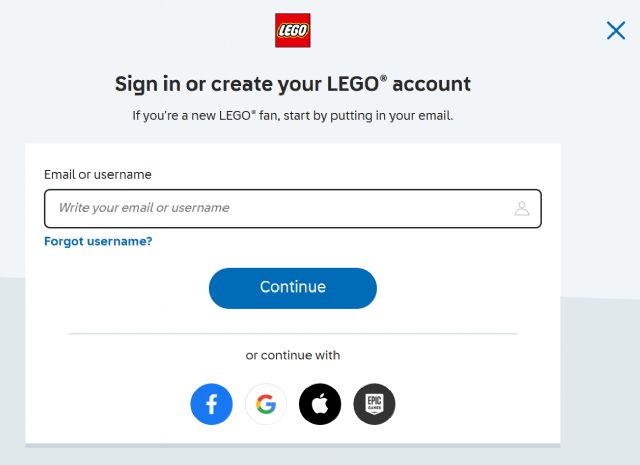This screenshot has height=465, width=640.
Task: Click the 'If you're a new LEGO fan' subtitle
Action: (x=292, y=115)
